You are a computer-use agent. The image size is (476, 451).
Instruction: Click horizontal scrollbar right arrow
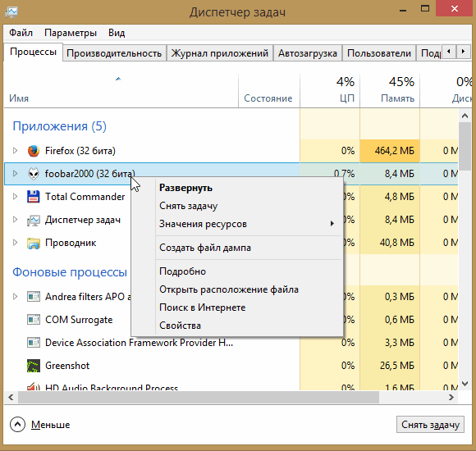click(x=451, y=397)
